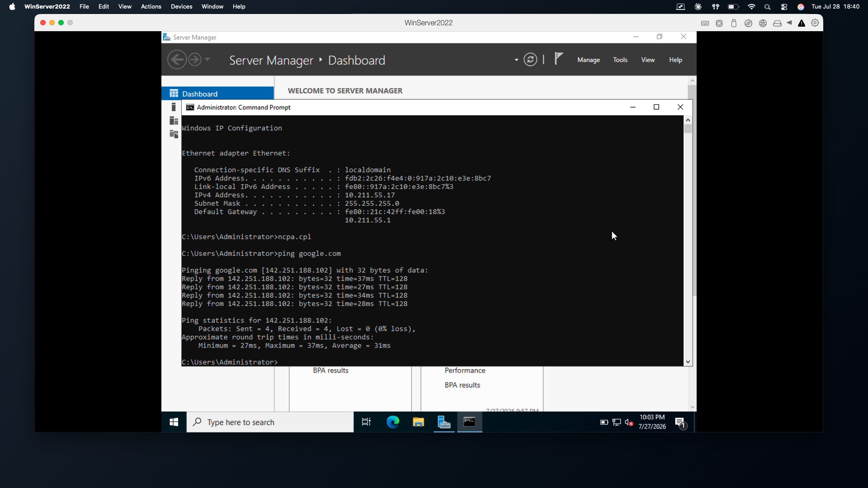Screen dimensions: 868x488
Task: Open the Devices menu
Action: click(181, 6)
